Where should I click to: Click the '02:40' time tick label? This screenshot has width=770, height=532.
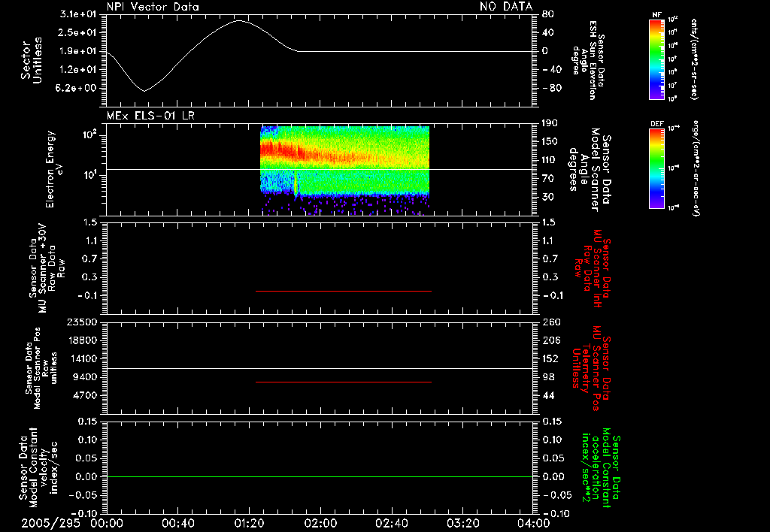coord(391,523)
